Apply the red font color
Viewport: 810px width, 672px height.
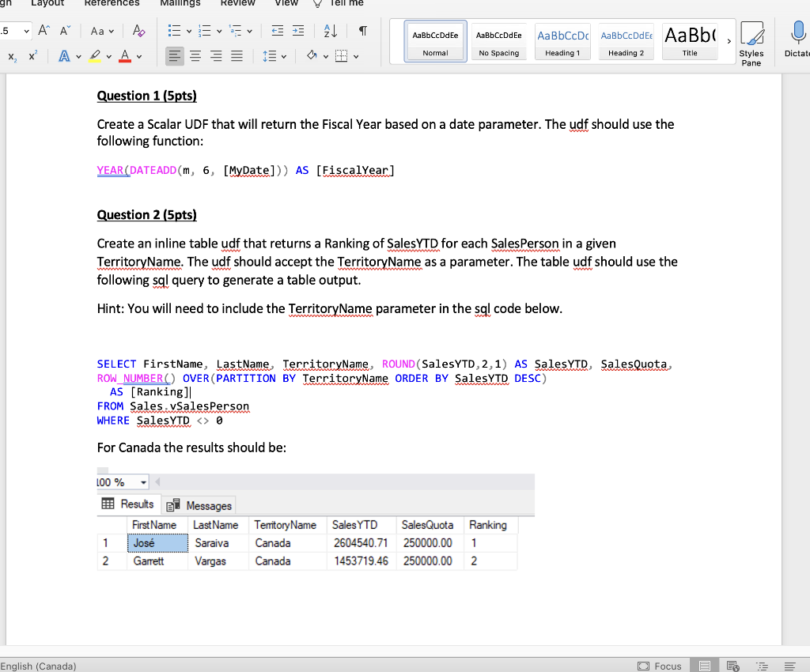tap(124, 56)
